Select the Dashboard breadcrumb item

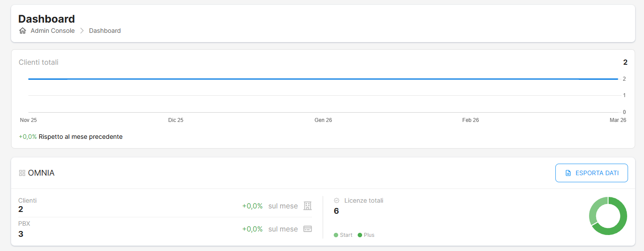(x=105, y=31)
